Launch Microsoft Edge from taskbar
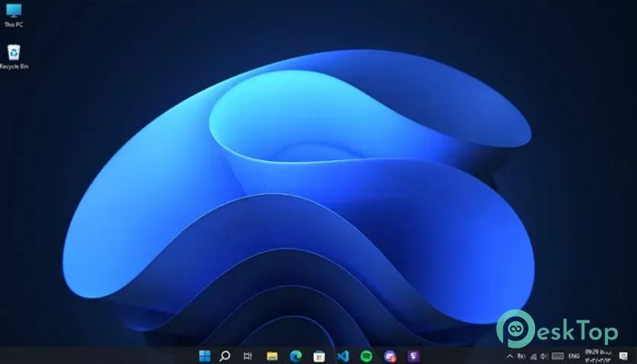637x364 pixels. 296,357
